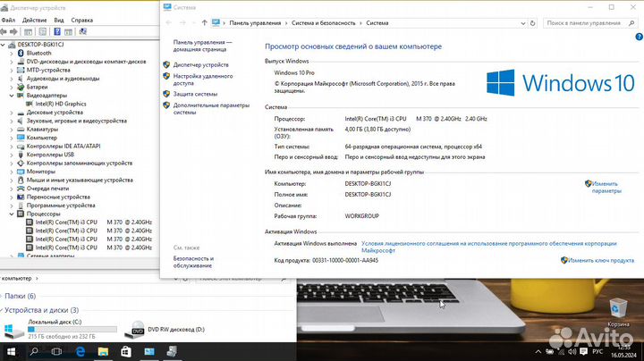This screenshot has height=361, width=644.
Task: Click Scan for hardware changes toolbar icon
Action: [82, 31]
